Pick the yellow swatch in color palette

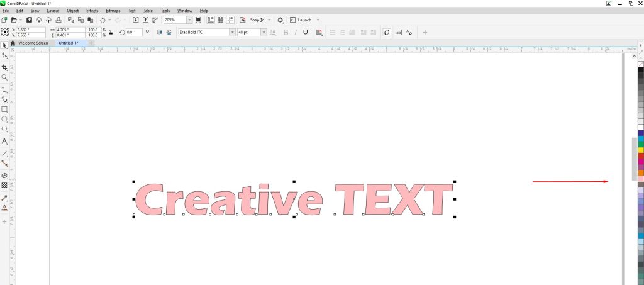(x=641, y=150)
